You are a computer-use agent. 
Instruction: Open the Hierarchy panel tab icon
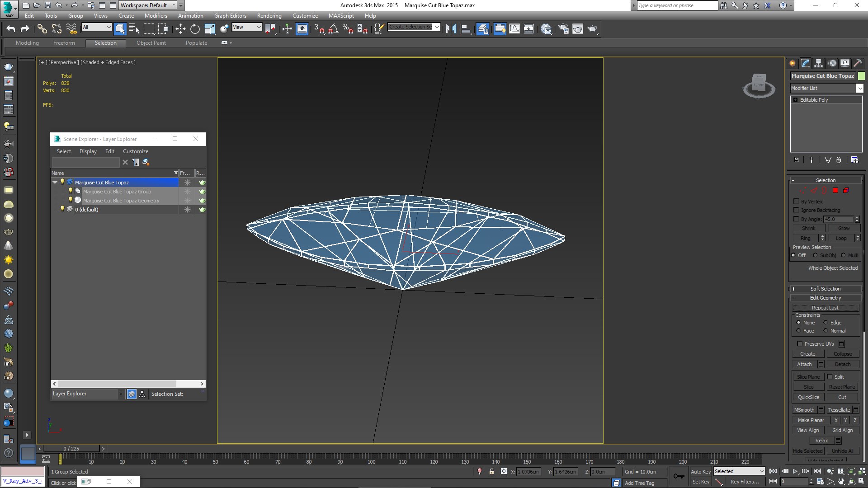818,63
